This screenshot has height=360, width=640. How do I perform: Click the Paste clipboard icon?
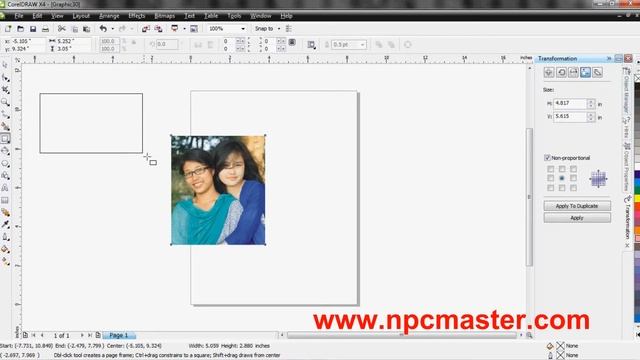click(87, 29)
